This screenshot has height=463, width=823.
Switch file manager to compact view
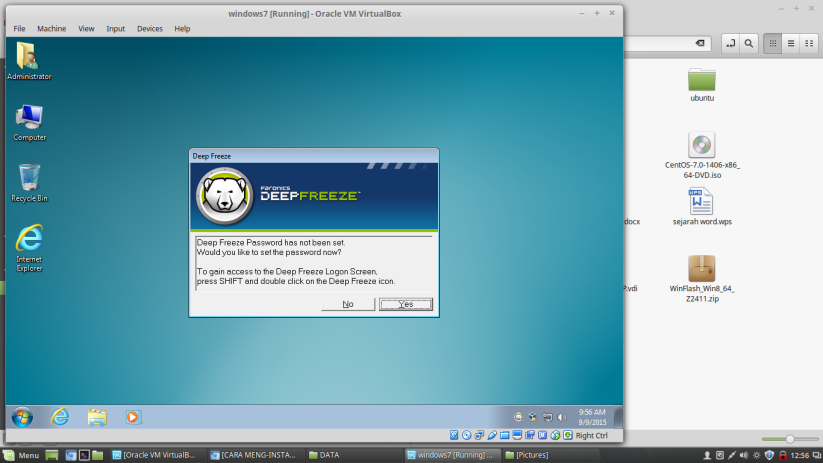pos(809,44)
